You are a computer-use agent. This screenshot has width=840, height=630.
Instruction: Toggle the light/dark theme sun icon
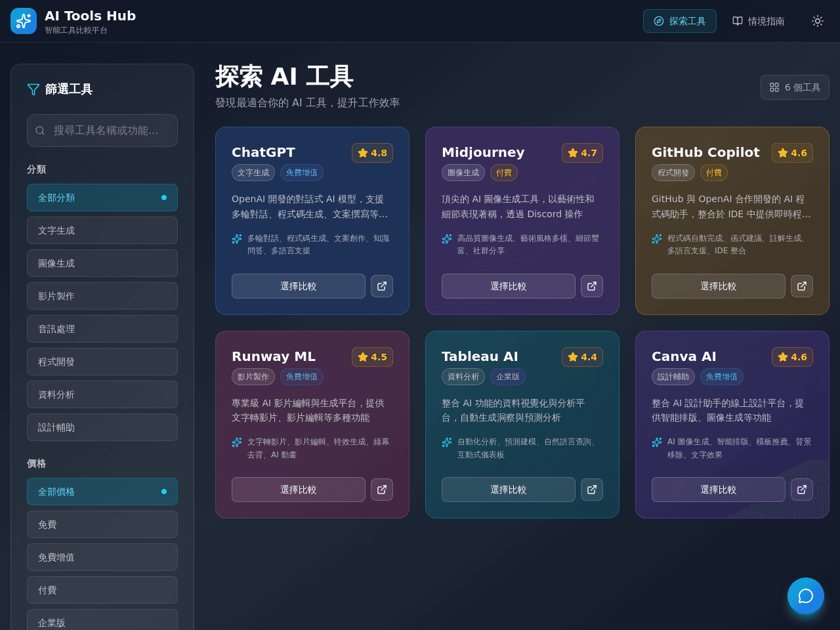817,21
